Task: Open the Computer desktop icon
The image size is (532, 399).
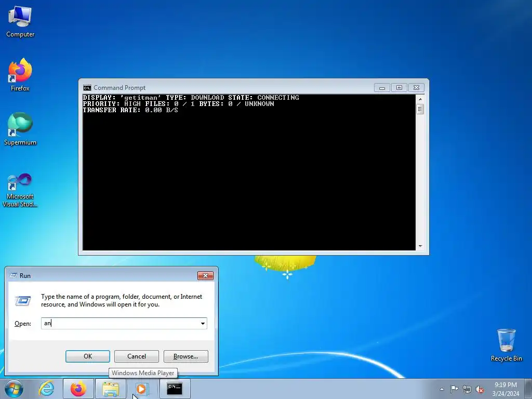Action: [x=20, y=22]
